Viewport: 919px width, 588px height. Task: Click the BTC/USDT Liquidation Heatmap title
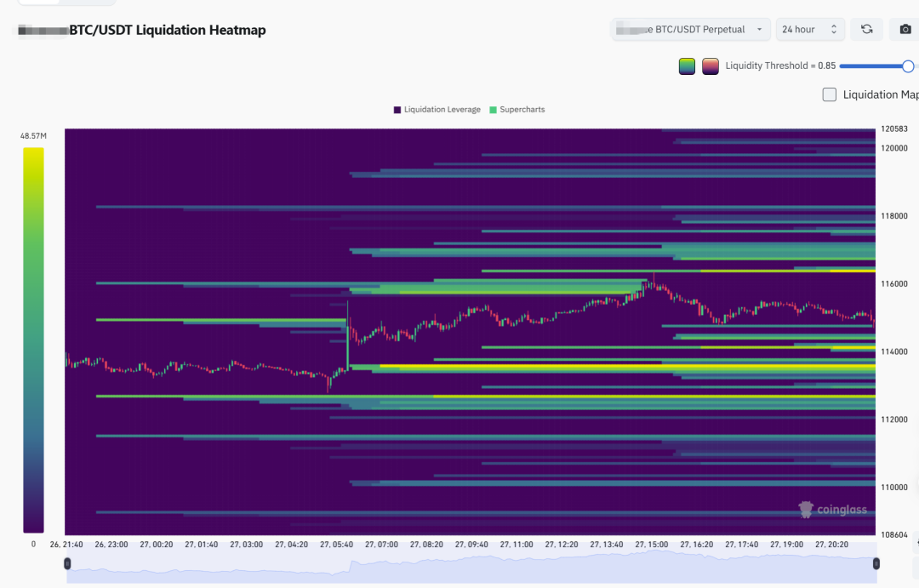[x=168, y=31]
